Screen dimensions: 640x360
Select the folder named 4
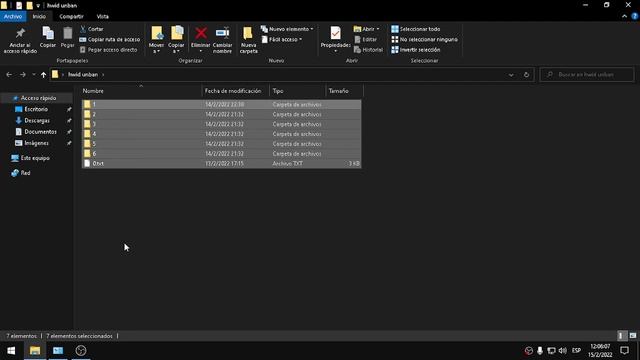(222, 134)
